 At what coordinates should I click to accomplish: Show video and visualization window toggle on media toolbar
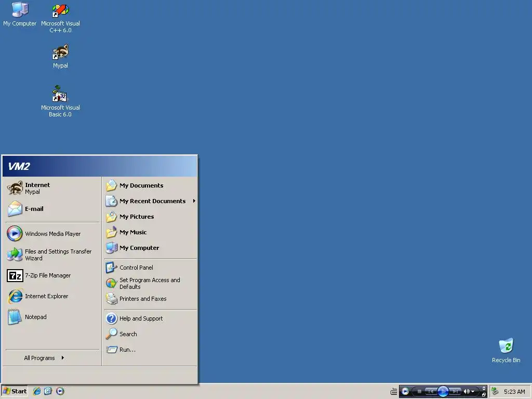pyautogui.click(x=484, y=388)
